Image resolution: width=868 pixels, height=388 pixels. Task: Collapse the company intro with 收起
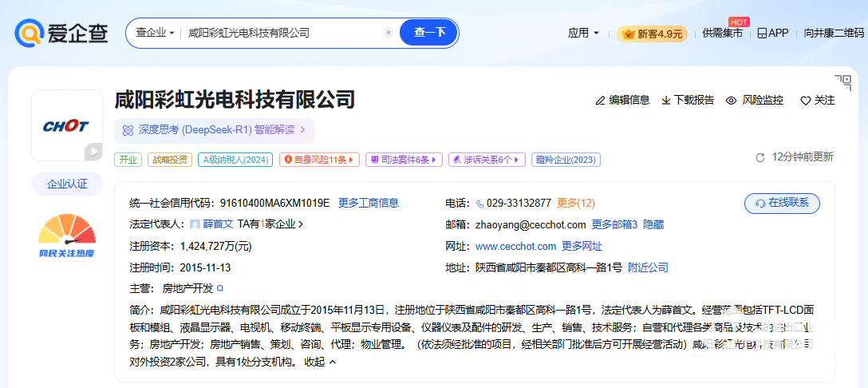click(320, 362)
